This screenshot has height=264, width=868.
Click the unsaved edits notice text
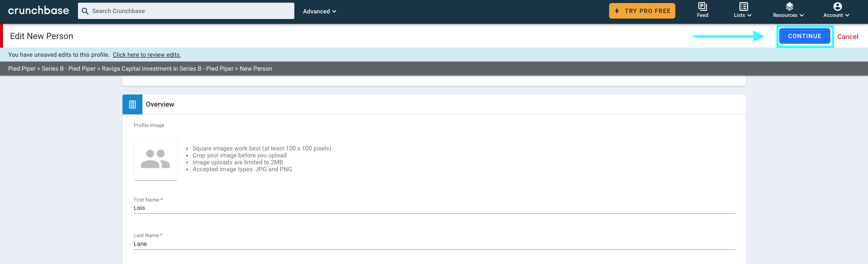tap(59, 55)
